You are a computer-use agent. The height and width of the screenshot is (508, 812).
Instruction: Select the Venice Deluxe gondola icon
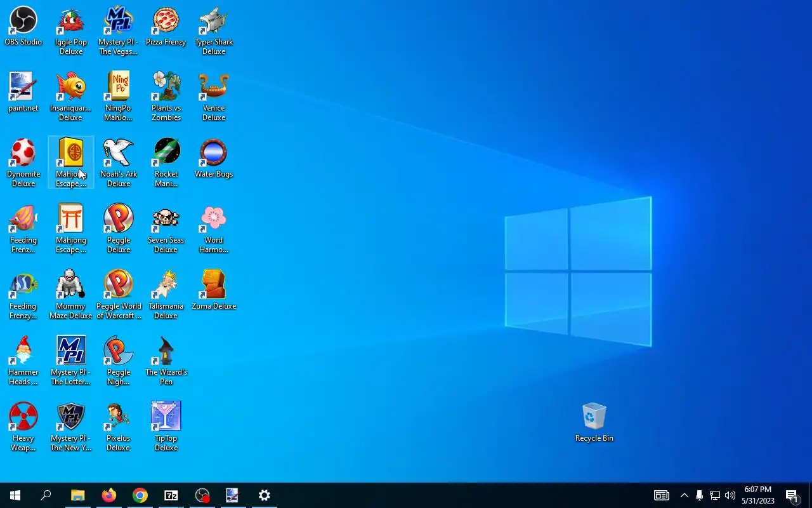point(214,97)
